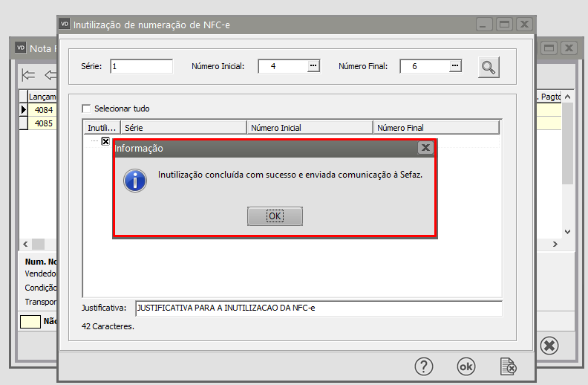
Task: Minimize the Inutilização de numeração window
Action: tap(484, 25)
